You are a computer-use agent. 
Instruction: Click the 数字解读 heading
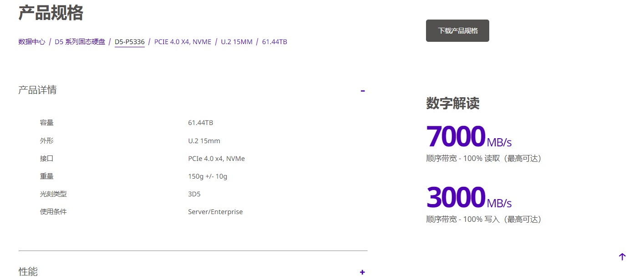coord(452,104)
